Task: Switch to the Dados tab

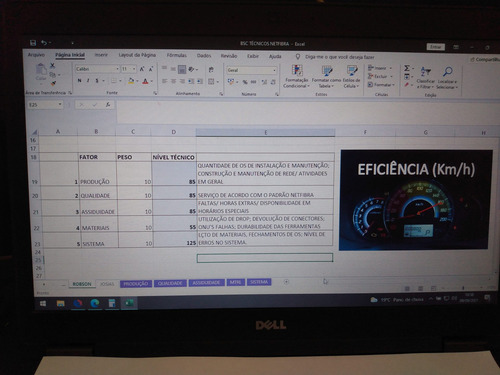Action: click(x=204, y=55)
